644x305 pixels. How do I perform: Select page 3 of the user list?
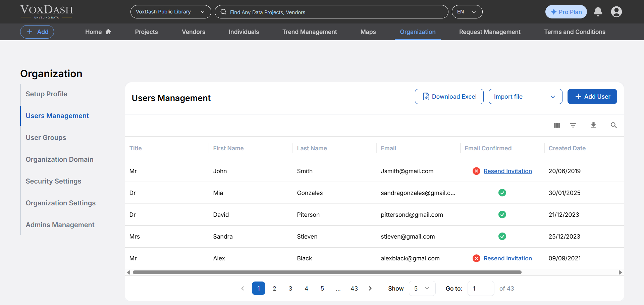(290, 288)
